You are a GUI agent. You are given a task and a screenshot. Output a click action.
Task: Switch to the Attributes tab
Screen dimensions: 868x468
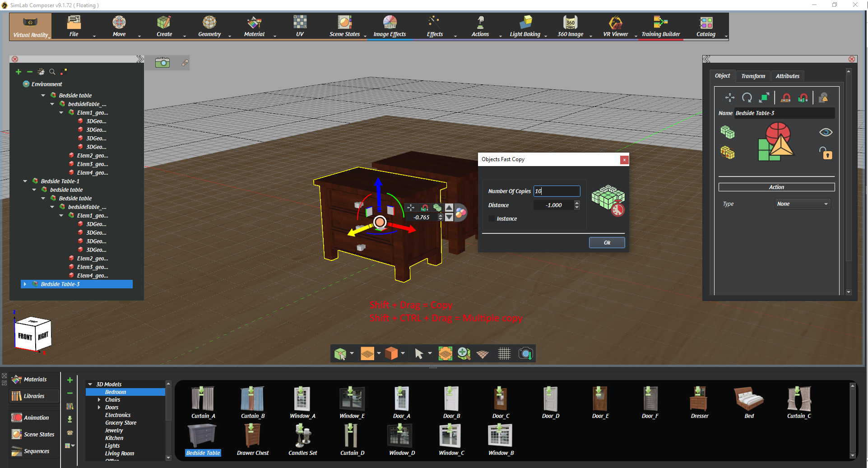(787, 76)
